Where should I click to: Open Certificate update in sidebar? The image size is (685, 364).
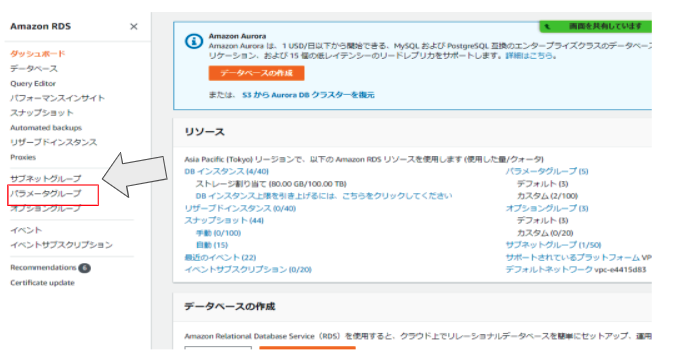tap(42, 283)
